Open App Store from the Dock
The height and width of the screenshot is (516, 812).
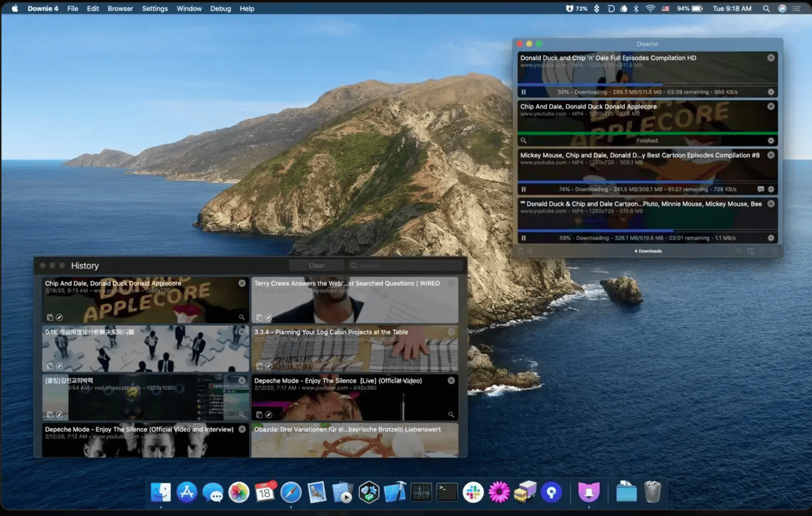pyautogui.click(x=187, y=492)
